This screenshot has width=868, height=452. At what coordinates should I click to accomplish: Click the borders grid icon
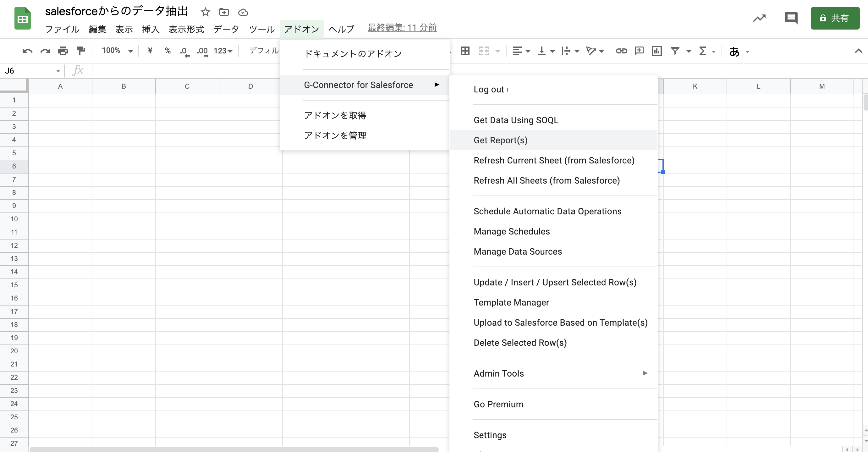coord(465,51)
